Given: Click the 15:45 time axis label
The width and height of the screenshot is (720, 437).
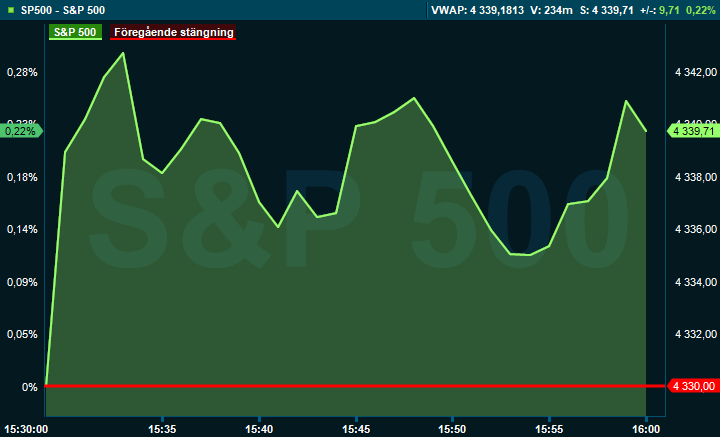Looking at the screenshot, I should tap(356, 430).
